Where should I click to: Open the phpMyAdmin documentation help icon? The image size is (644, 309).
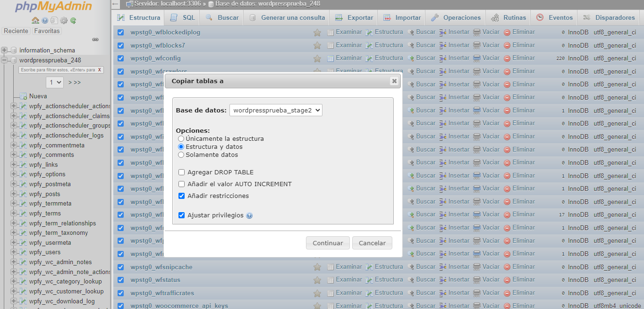[x=45, y=20]
